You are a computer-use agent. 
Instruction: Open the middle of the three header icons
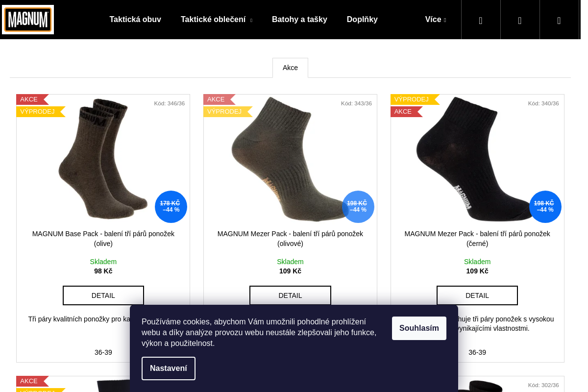(x=520, y=20)
